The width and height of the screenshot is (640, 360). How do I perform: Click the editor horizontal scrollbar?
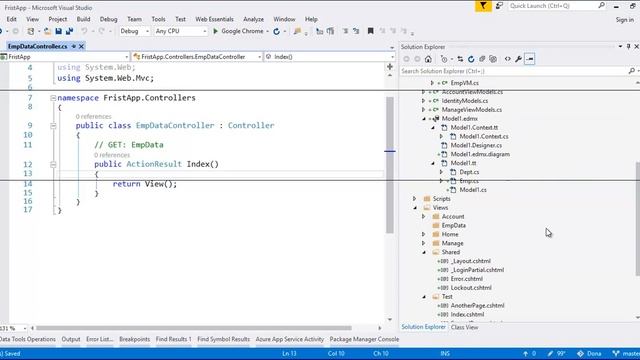[194, 328]
